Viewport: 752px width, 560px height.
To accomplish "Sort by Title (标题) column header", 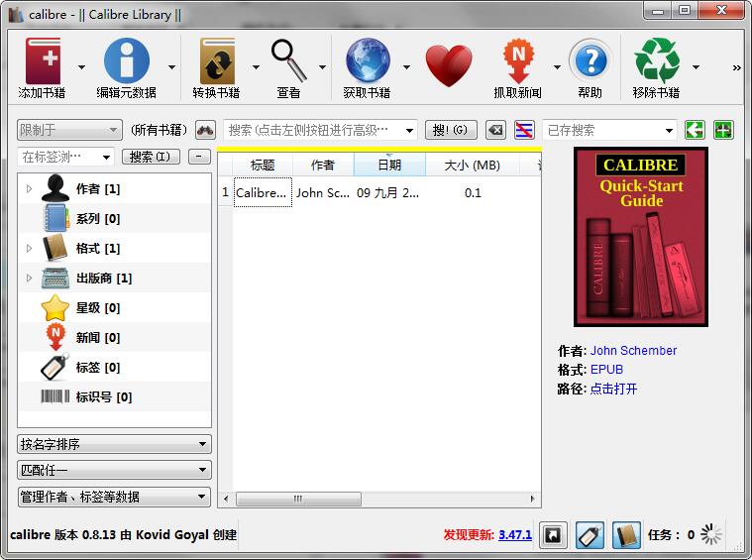I will (x=263, y=166).
